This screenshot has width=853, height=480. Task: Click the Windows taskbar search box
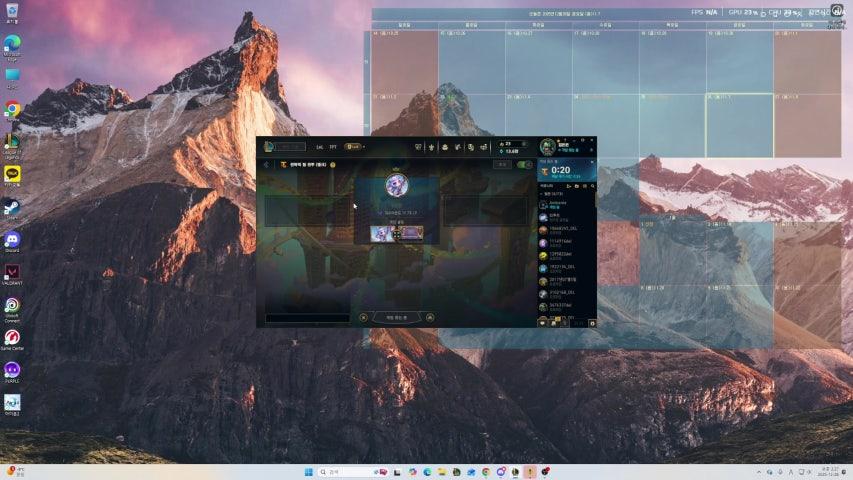coord(340,472)
